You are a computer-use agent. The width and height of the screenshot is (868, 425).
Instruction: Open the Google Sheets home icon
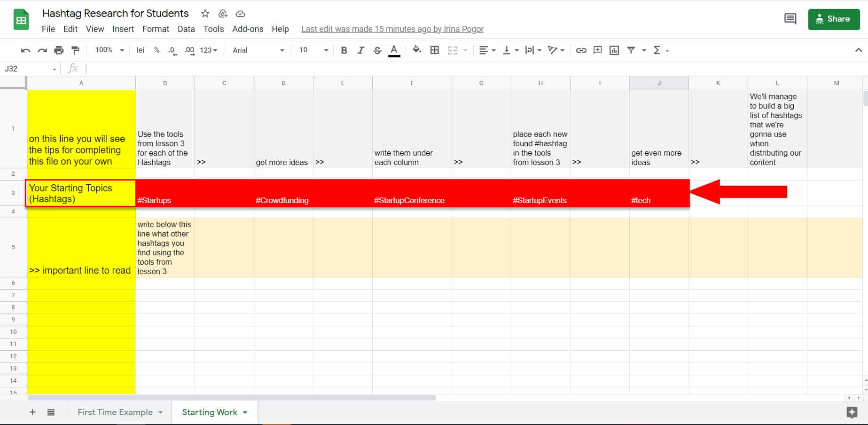click(x=21, y=20)
